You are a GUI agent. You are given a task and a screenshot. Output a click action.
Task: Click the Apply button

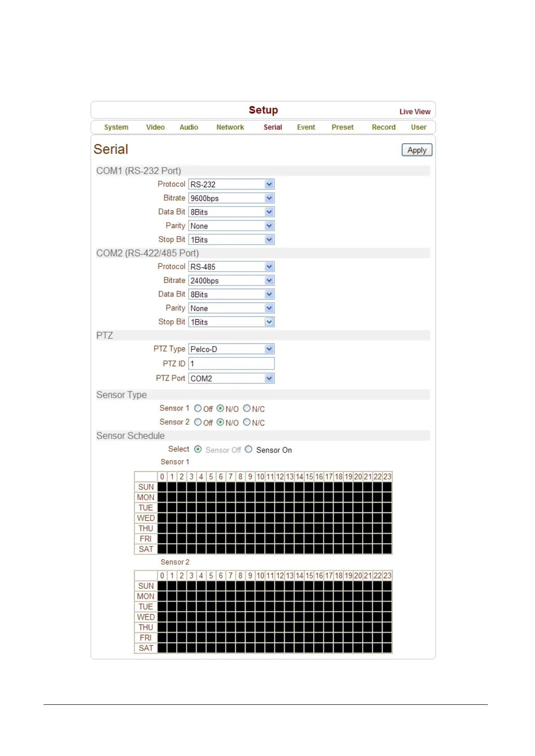coord(416,150)
